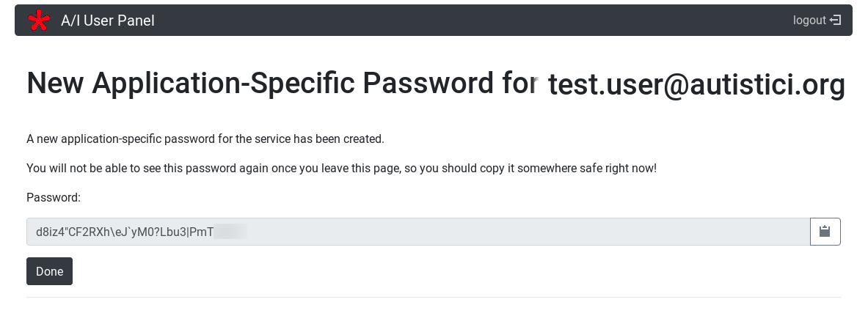Click the 'password has been created' message
The height and width of the screenshot is (335, 868).
205,139
